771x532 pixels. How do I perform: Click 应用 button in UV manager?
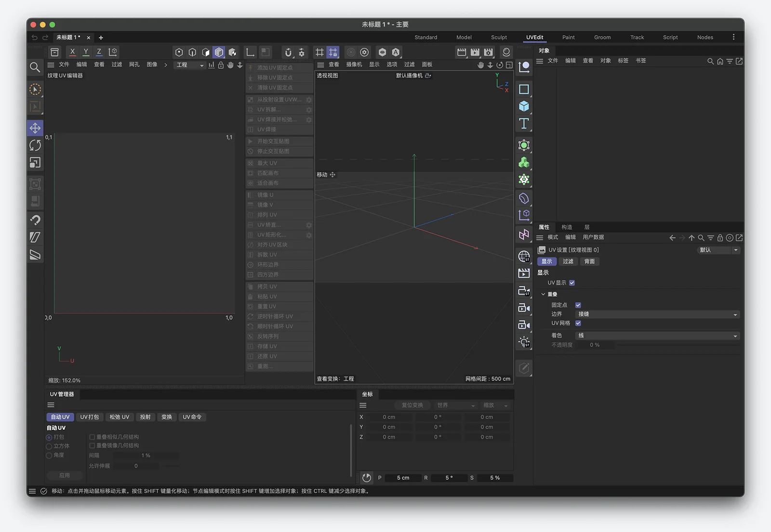coord(65,476)
